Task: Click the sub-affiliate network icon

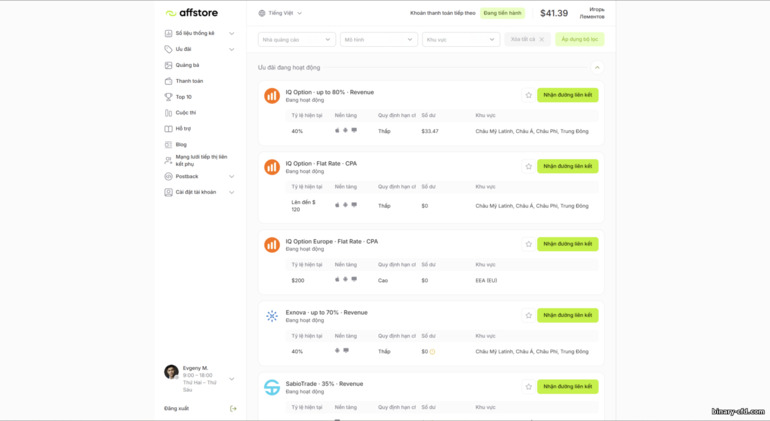Action: tap(168, 160)
